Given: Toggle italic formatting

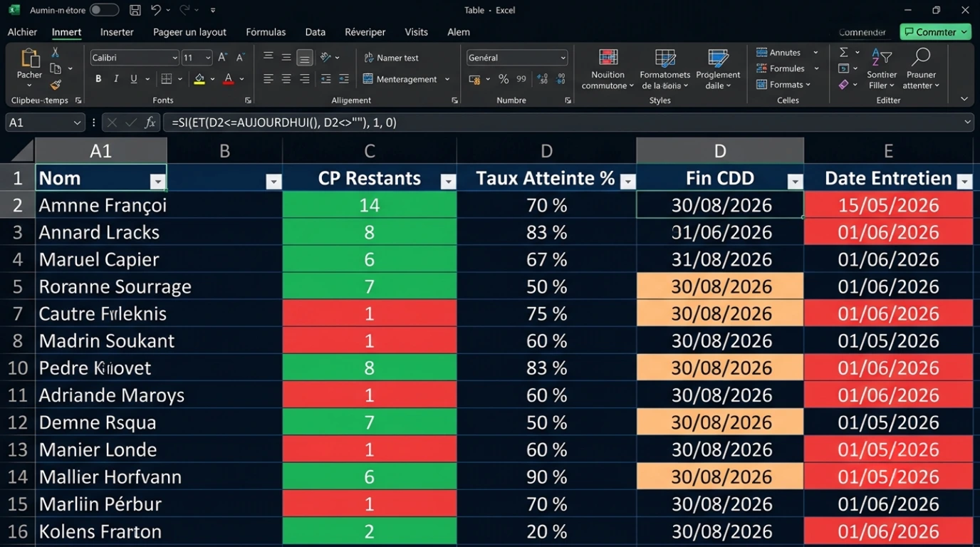Looking at the screenshot, I should point(116,79).
